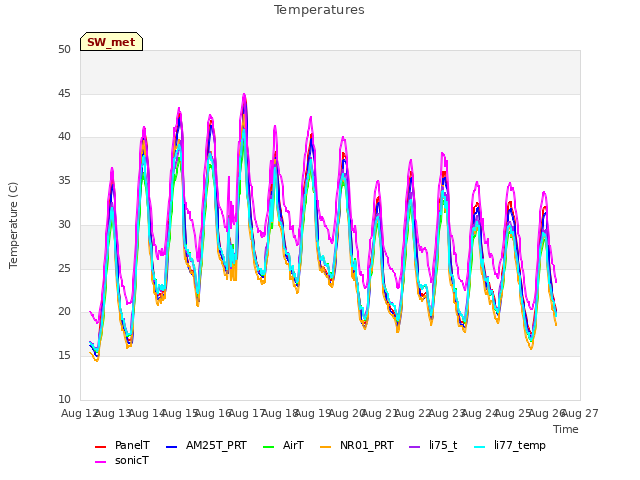Screen dimensions: 640x480
Task: Click the Time axis label
Action: (566, 429)
